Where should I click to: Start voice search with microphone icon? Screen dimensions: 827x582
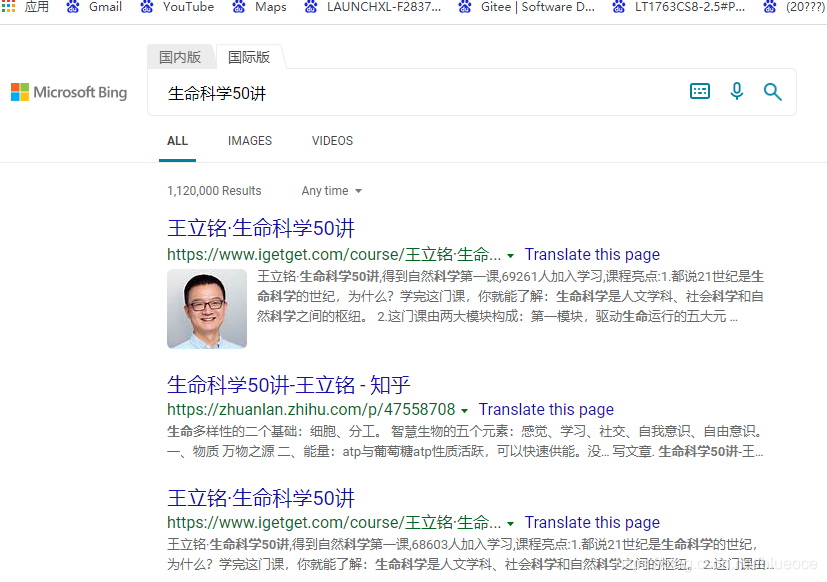click(x=737, y=91)
